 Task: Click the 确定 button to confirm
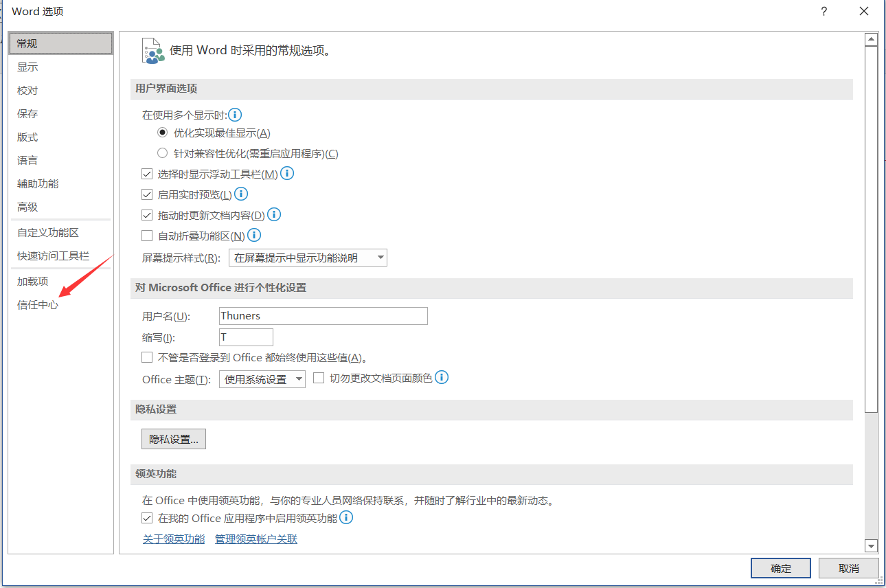click(780, 568)
